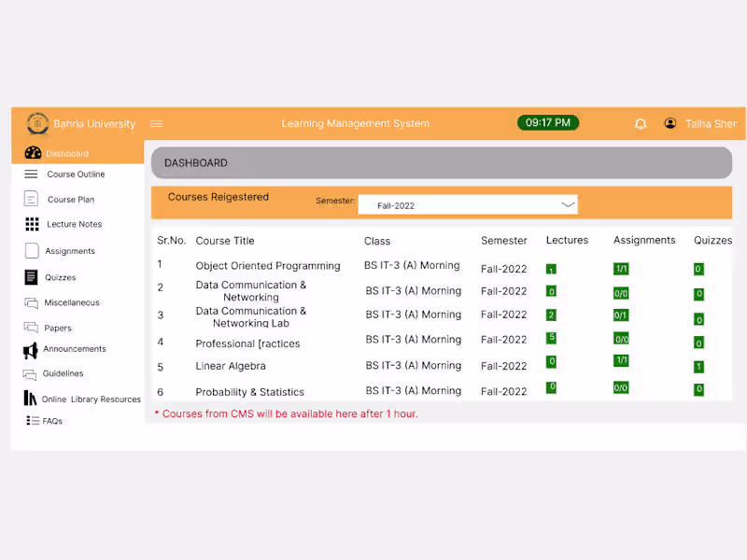This screenshot has height=560, width=747.
Task: Open Object Oriented Programming lectures badge
Action: pos(551,270)
